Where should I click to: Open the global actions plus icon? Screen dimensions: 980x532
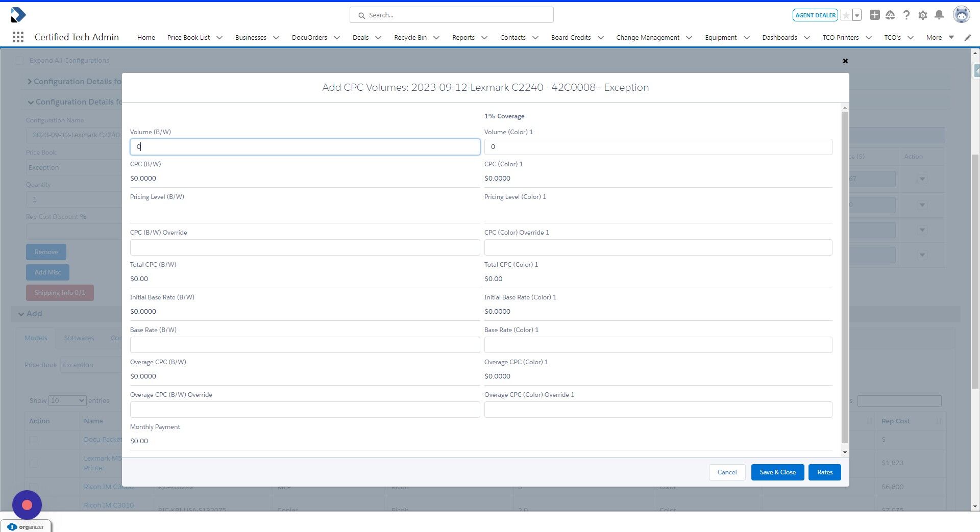[x=874, y=15]
